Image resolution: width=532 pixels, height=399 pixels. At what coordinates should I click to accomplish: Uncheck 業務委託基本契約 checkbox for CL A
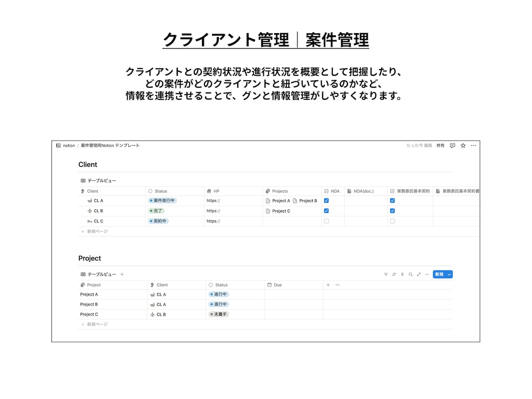pyautogui.click(x=392, y=201)
